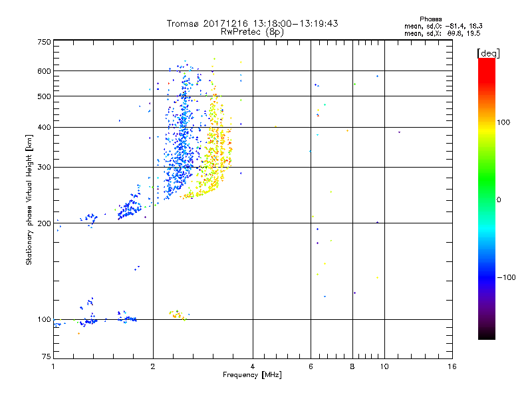Click the x-axis tick label '1'
The width and height of the screenshot is (532, 399).
pos(53,366)
